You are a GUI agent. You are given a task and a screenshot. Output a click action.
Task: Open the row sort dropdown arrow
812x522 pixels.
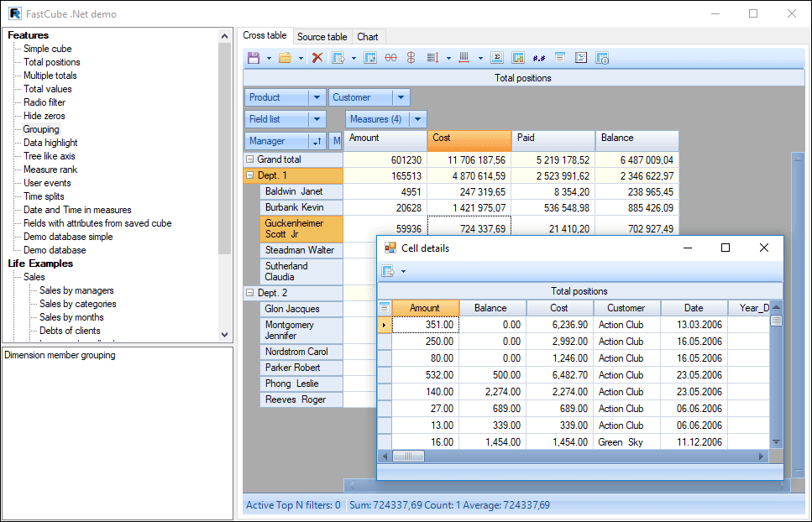pyautogui.click(x=448, y=59)
